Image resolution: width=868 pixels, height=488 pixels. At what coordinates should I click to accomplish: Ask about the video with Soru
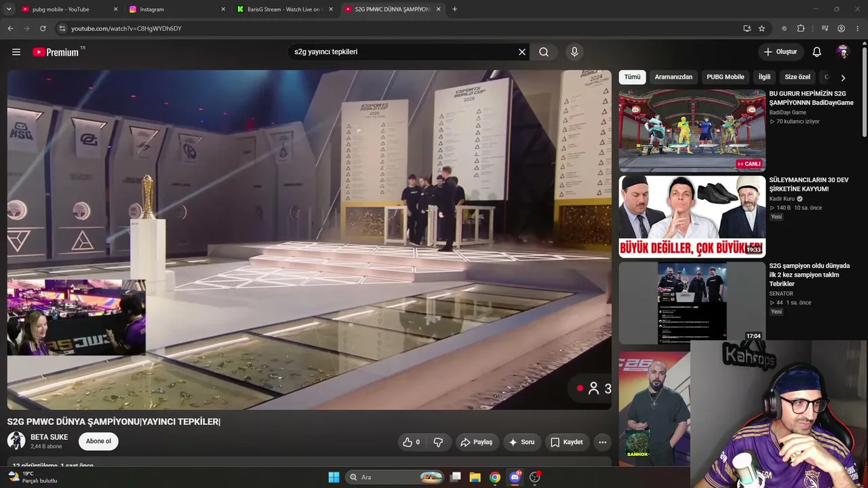click(x=521, y=442)
